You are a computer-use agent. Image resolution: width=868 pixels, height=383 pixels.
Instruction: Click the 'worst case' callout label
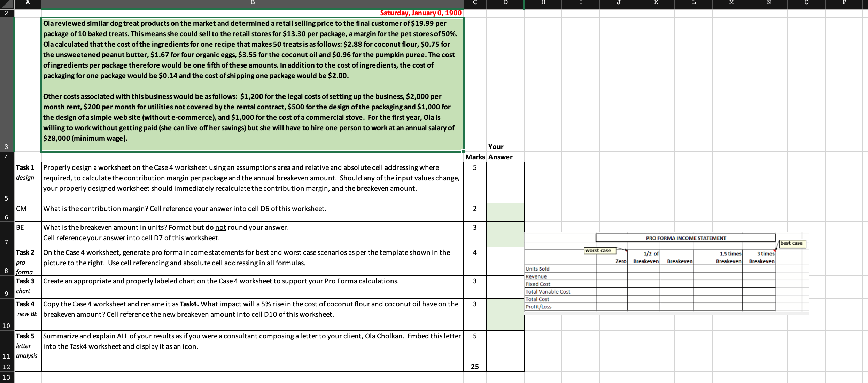[598, 250]
